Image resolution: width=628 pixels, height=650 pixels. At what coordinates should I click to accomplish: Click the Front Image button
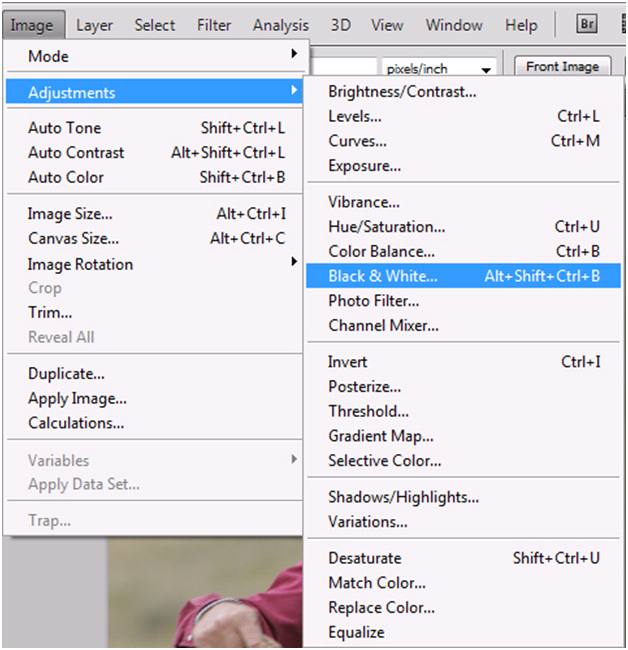click(563, 66)
